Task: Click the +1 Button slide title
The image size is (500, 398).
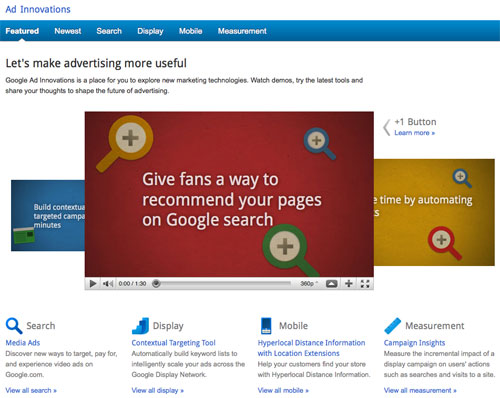Action: click(415, 122)
